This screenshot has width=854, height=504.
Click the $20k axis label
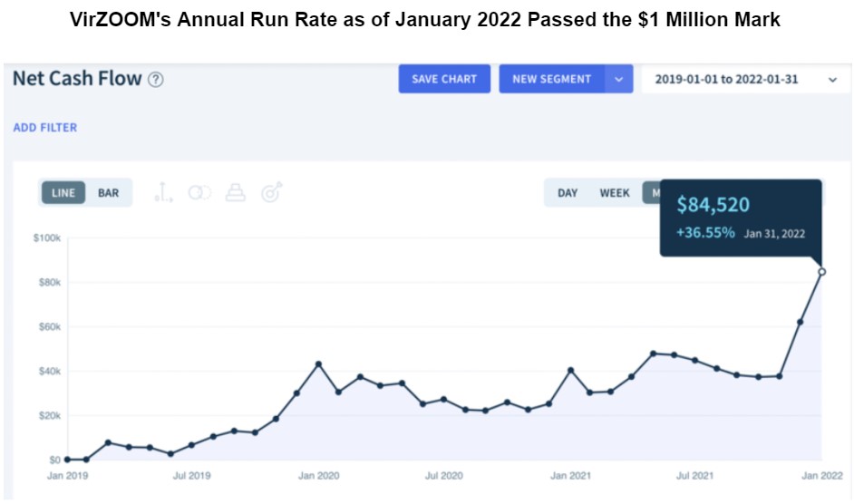pyautogui.click(x=50, y=416)
